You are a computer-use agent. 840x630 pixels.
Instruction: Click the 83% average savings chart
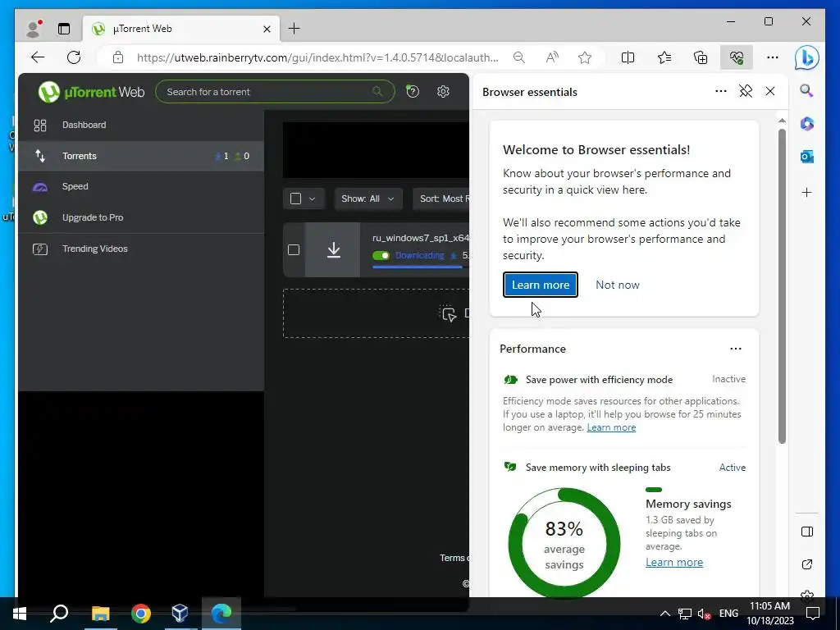(564, 543)
